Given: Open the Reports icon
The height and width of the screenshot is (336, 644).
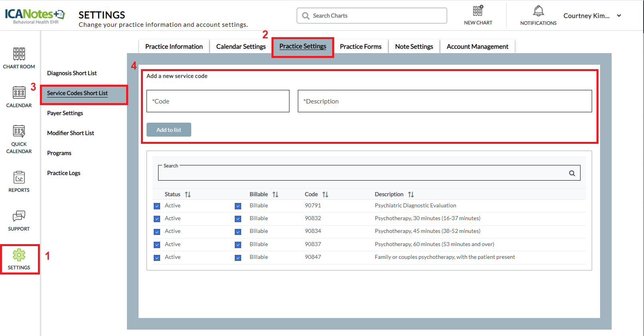Looking at the screenshot, I should click(19, 177).
